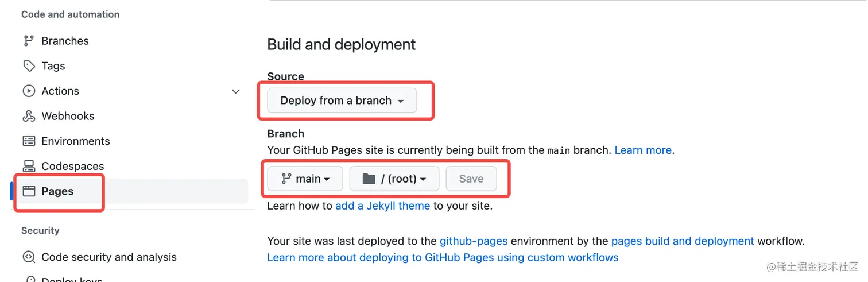
Task: Click the Tags label icon
Action: pyautogui.click(x=29, y=66)
